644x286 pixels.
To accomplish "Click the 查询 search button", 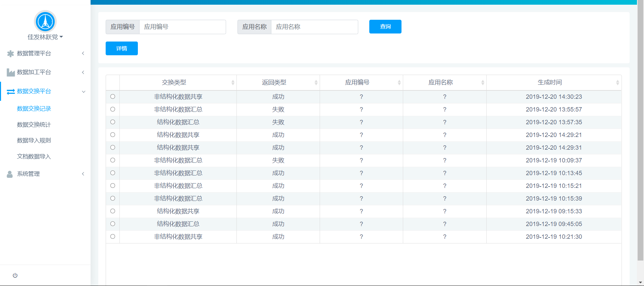I will (x=385, y=26).
